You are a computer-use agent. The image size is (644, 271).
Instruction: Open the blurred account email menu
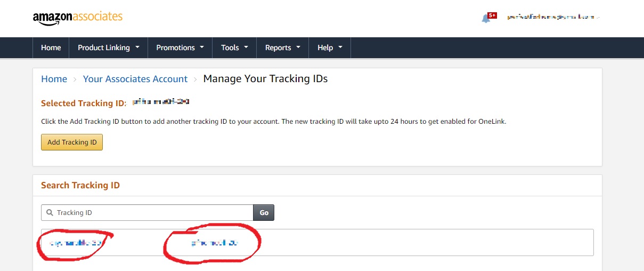tap(553, 18)
